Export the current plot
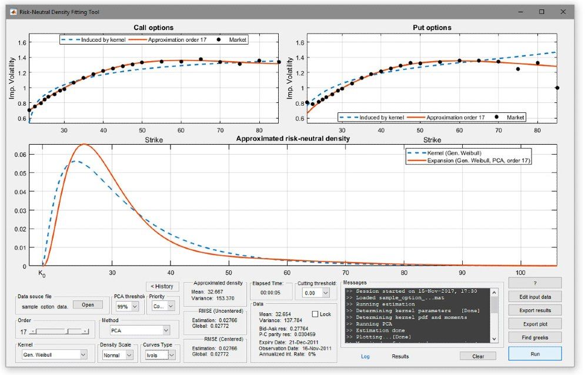This screenshot has width=588, height=375. (x=534, y=324)
